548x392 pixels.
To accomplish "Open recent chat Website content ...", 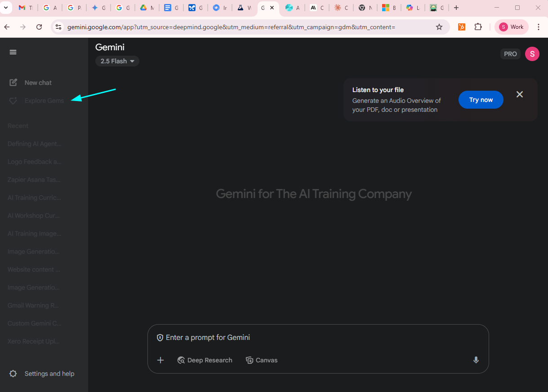I will pyautogui.click(x=34, y=269).
